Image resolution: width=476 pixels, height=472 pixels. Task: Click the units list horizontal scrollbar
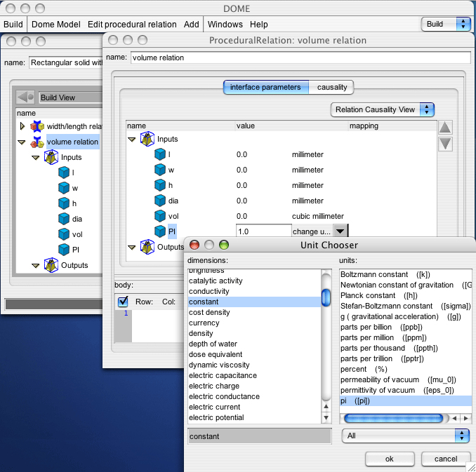(394, 419)
